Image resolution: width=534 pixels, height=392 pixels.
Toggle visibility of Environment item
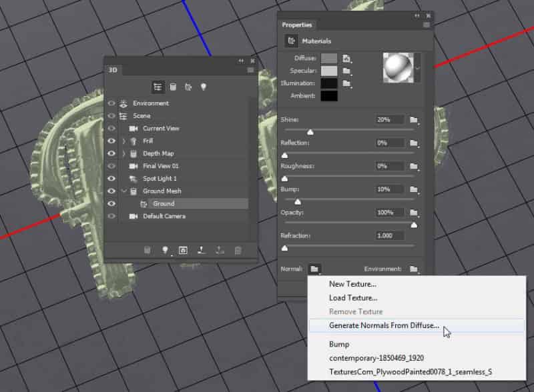(111, 103)
